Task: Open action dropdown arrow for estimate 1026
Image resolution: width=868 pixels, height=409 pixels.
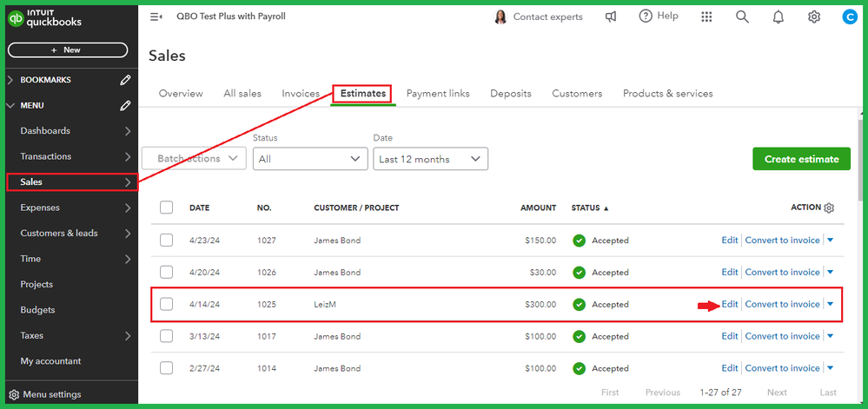Action: (x=830, y=273)
